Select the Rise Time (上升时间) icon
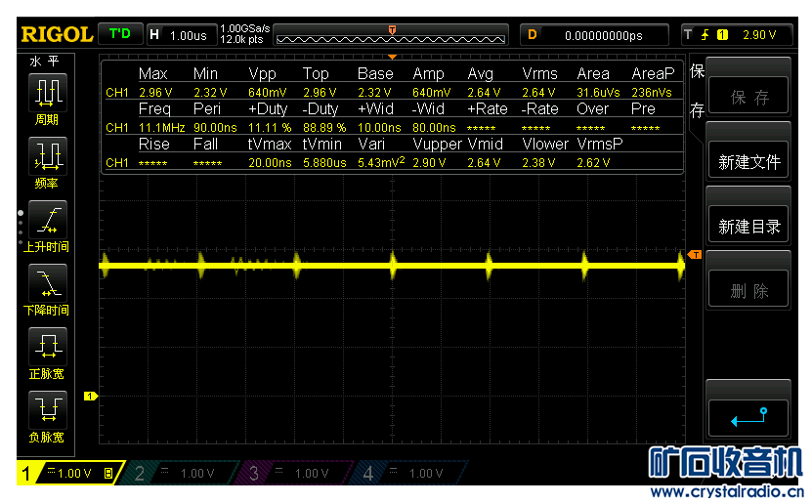The image size is (812, 504). click(47, 219)
